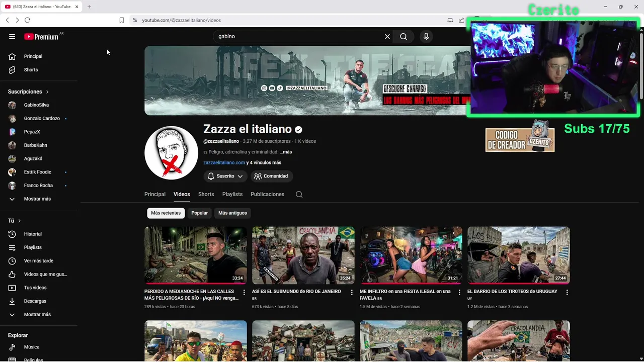Expand Suscripciones section chevron
The image size is (644, 362).
47,92
